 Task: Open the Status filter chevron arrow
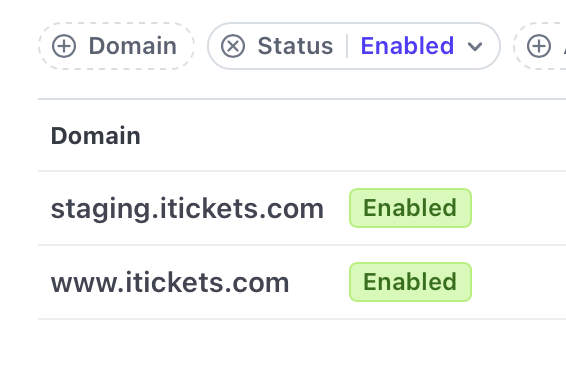pos(475,47)
